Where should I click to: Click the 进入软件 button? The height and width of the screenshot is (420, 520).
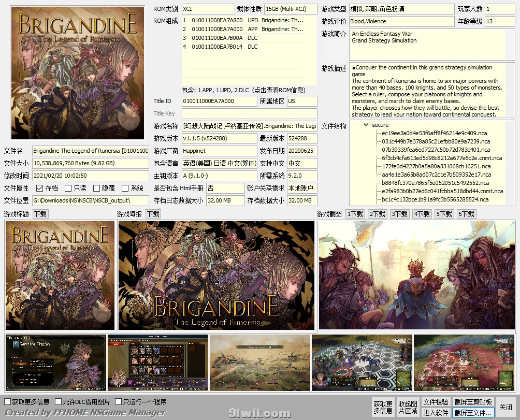[x=436, y=413]
